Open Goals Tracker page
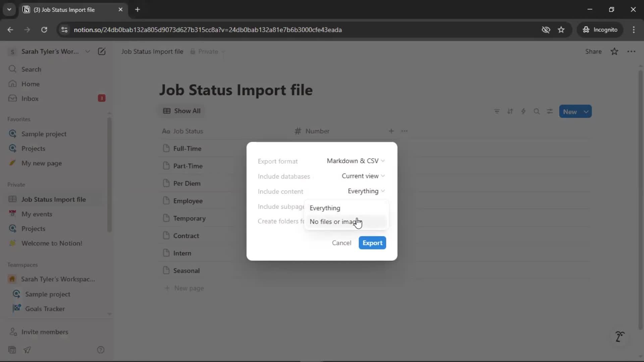Viewport: 644px width, 362px height. point(57,309)
